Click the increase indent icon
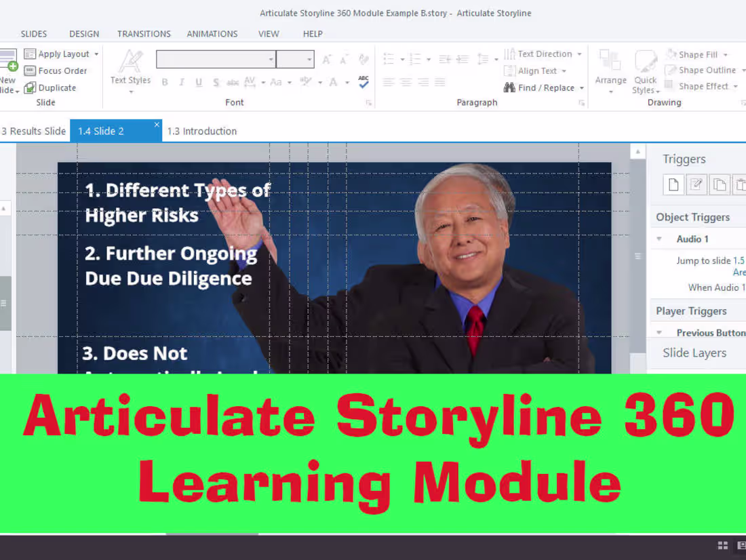 pyautogui.click(x=463, y=59)
